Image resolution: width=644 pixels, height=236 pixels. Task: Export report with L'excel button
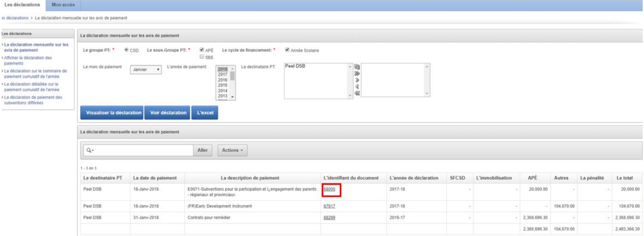(x=205, y=113)
